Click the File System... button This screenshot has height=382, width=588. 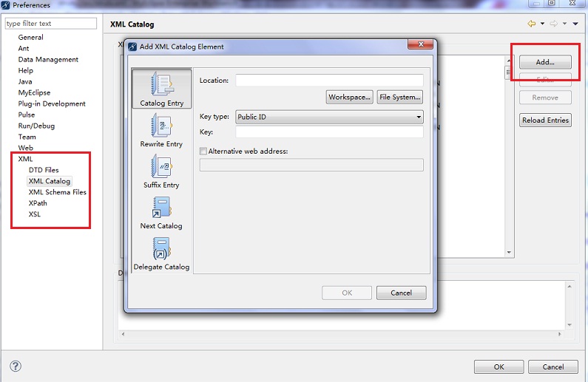click(x=399, y=97)
